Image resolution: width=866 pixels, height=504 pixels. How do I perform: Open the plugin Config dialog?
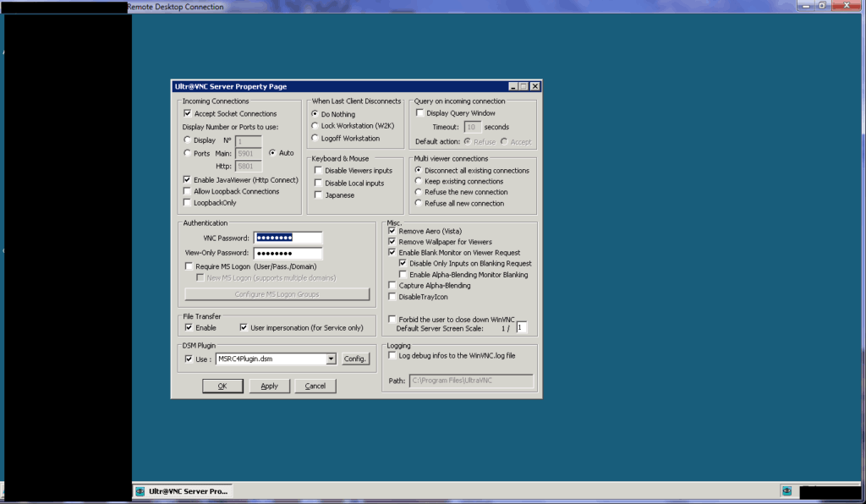click(355, 359)
